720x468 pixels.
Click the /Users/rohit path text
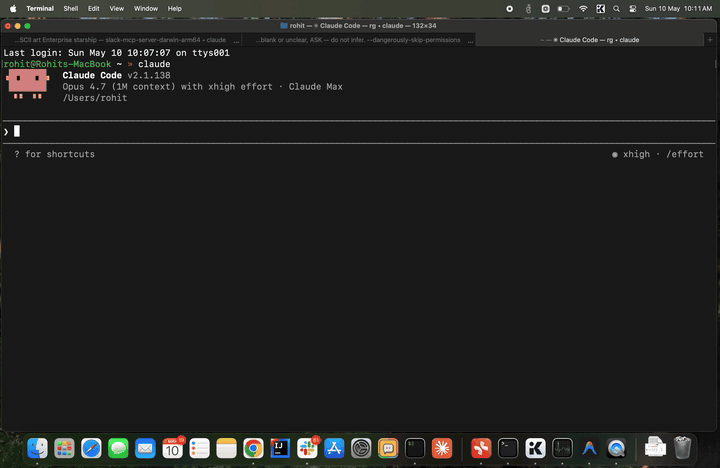pos(95,98)
